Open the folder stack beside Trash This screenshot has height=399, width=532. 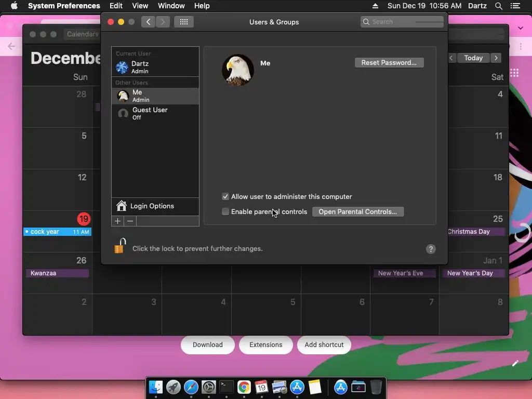(358, 387)
